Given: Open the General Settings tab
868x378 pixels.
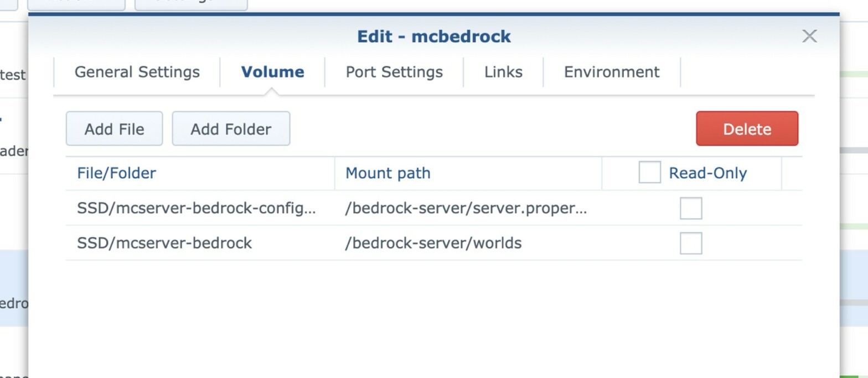Looking at the screenshot, I should 137,73.
